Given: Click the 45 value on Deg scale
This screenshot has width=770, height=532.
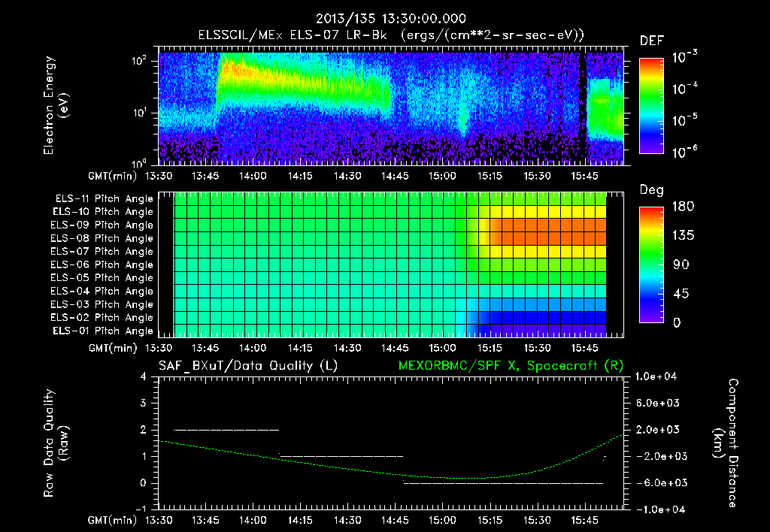Looking at the screenshot, I should [x=681, y=294].
